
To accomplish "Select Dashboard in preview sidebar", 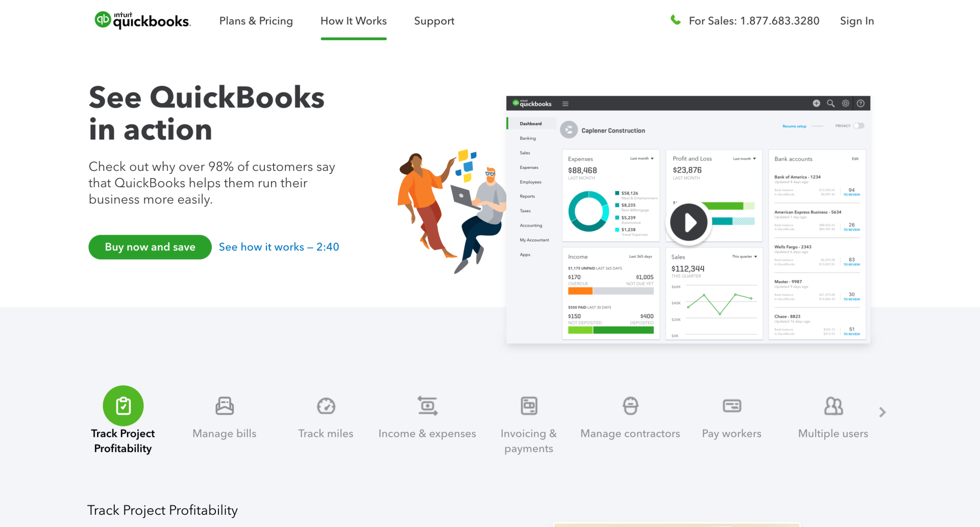I will tap(531, 123).
